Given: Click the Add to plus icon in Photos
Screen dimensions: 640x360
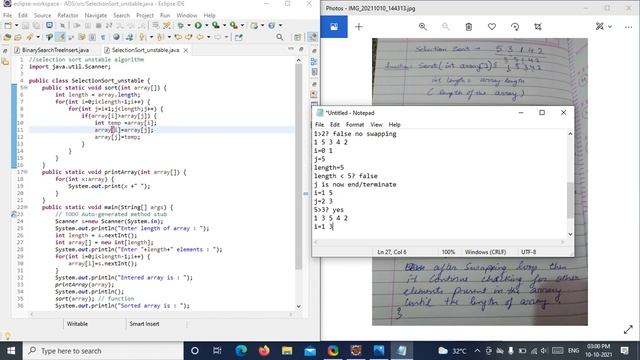Looking at the screenshot, I should tap(359, 27).
